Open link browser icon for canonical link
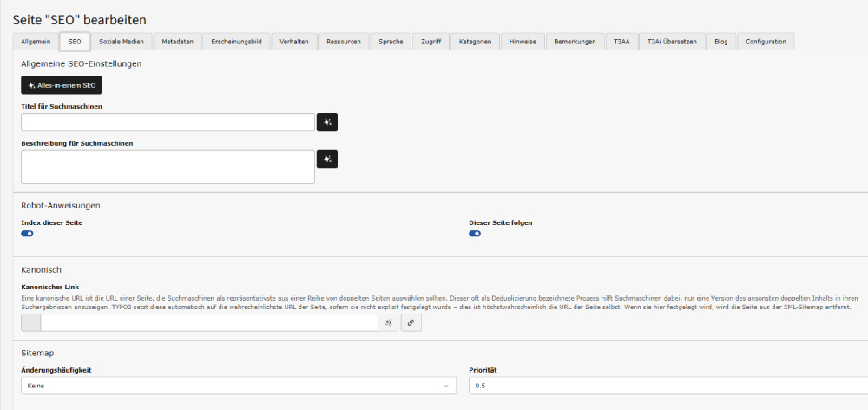 [x=411, y=322]
